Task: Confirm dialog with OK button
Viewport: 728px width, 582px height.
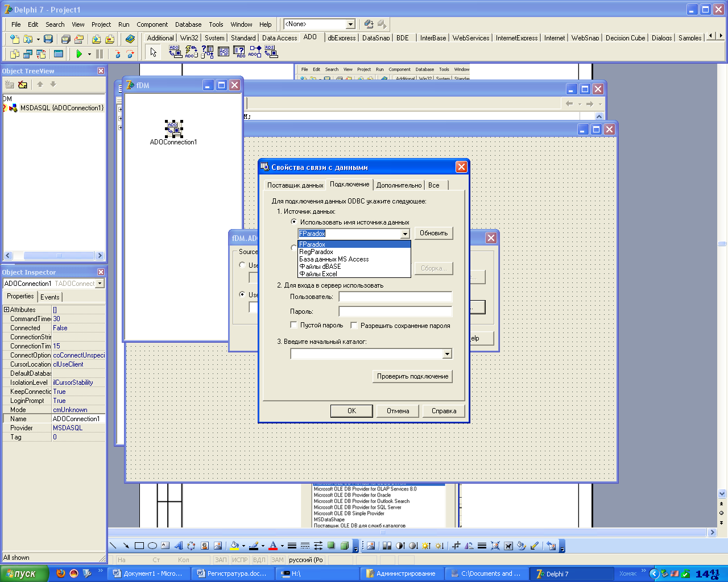Action: (x=351, y=411)
